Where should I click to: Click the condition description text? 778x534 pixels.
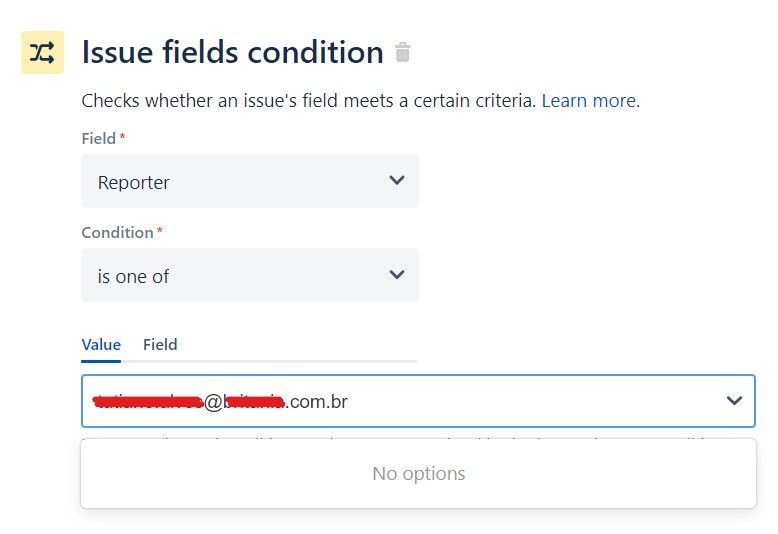point(309,101)
